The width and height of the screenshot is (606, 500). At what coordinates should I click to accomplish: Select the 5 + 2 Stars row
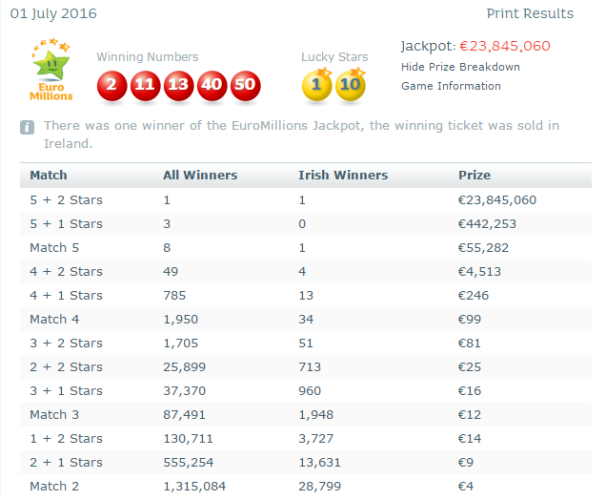click(306, 200)
